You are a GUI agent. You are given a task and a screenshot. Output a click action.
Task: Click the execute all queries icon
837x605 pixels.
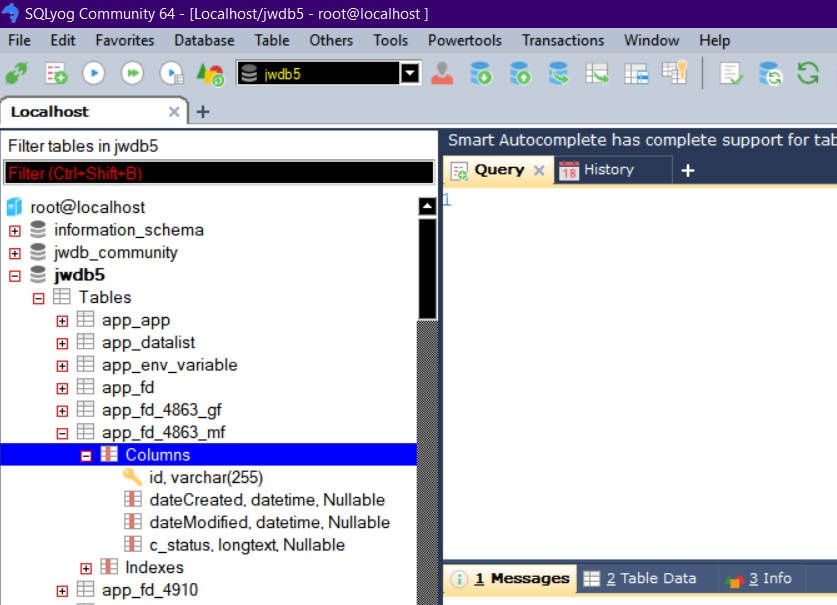pyautogui.click(x=132, y=73)
